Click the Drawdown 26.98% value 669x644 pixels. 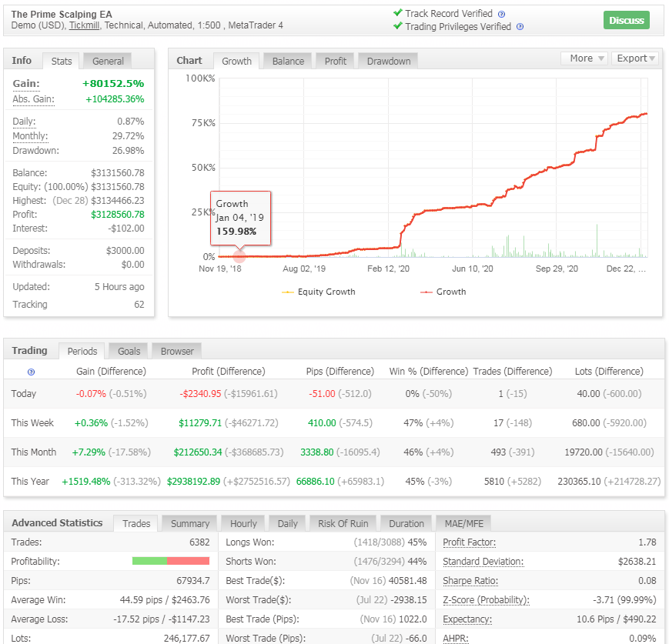coord(128,151)
